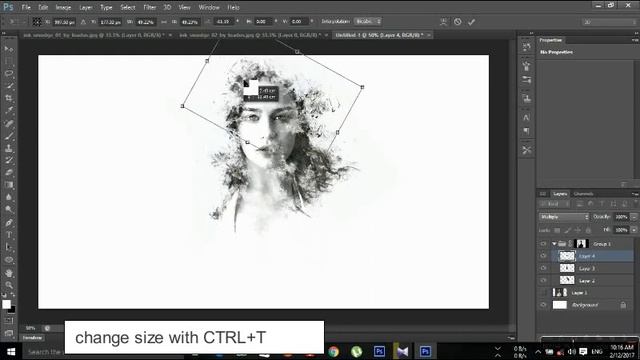This screenshot has height=360, width=640.
Task: Toggle the maintain aspect ratio link
Action: click(163, 22)
